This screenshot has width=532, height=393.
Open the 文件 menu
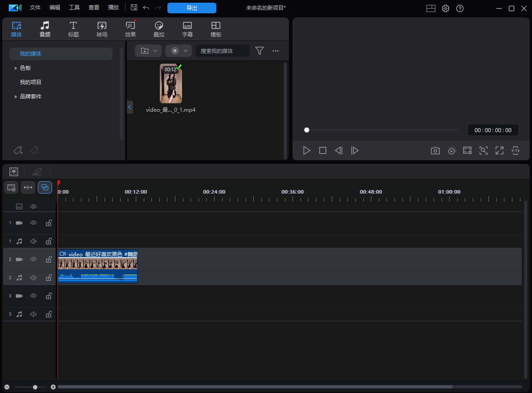[x=35, y=7]
